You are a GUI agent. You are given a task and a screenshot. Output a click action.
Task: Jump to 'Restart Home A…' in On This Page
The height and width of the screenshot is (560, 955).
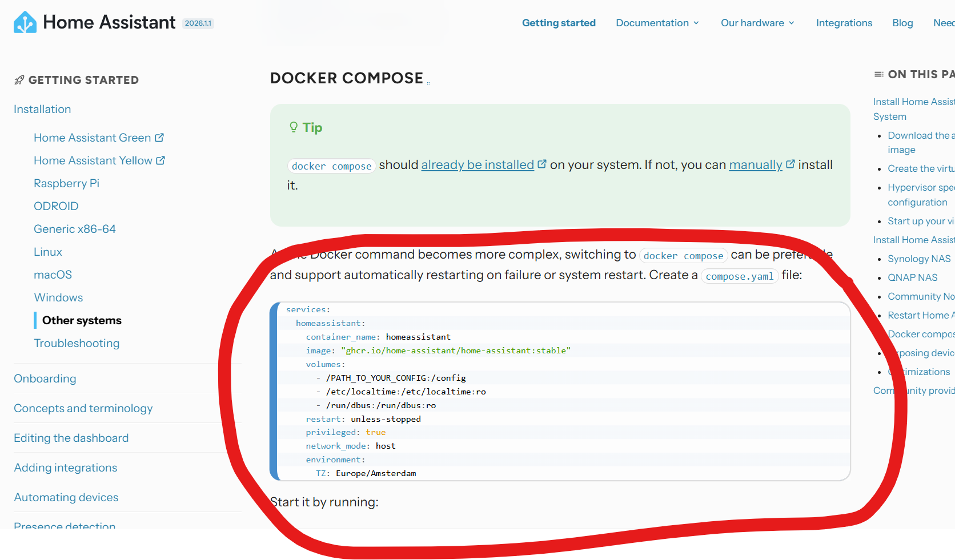point(921,315)
